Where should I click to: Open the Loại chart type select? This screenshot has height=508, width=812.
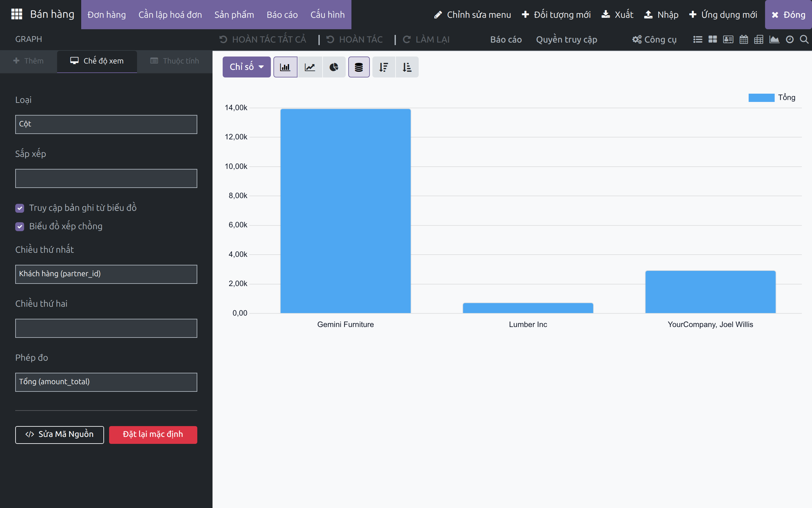coord(106,124)
